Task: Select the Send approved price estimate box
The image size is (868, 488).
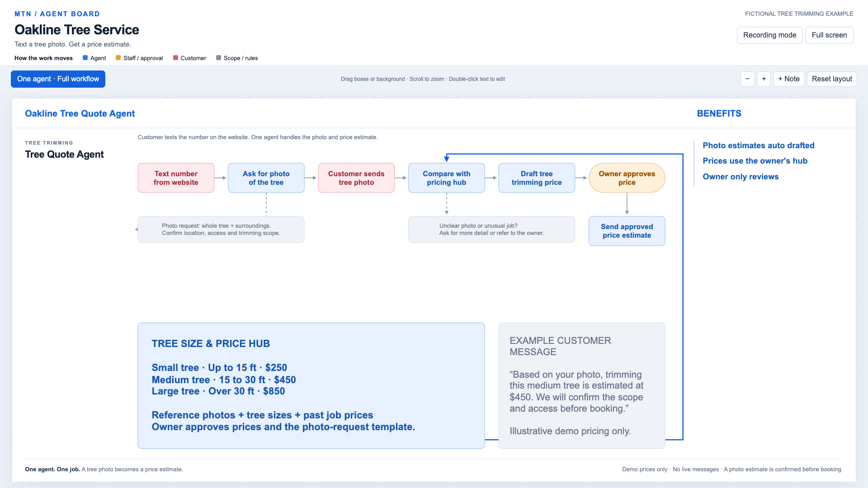Action: pos(627,231)
